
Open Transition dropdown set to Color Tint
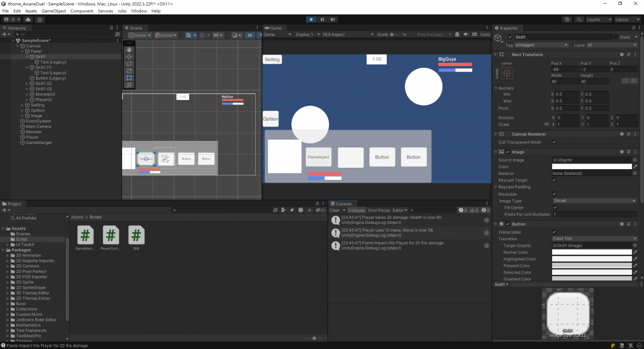tap(594, 238)
